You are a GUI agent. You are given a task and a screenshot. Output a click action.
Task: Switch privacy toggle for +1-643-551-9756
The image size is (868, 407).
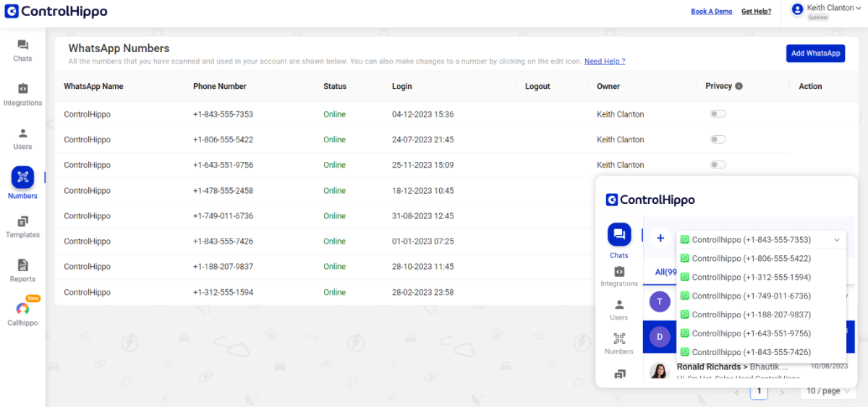pyautogui.click(x=718, y=165)
